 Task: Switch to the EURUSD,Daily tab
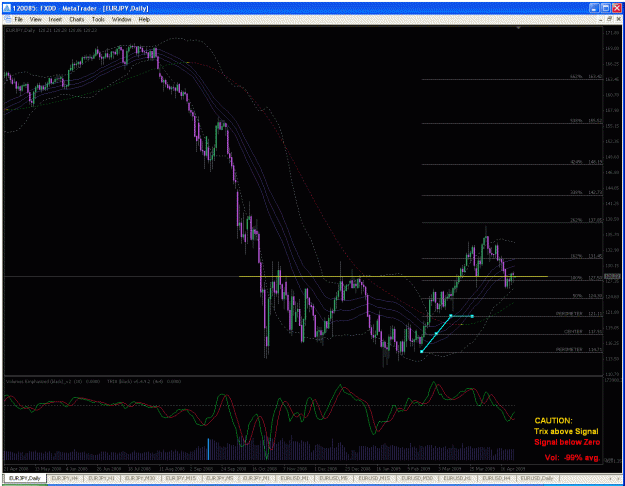click(537, 478)
